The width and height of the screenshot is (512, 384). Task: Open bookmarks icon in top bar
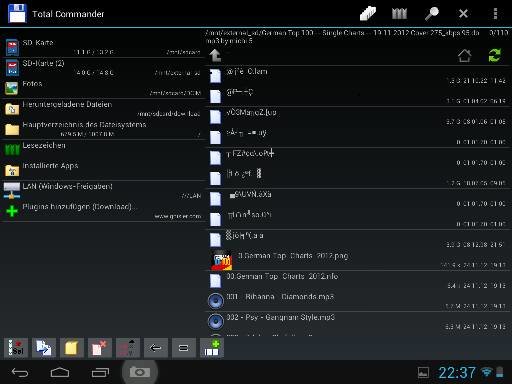[399, 14]
